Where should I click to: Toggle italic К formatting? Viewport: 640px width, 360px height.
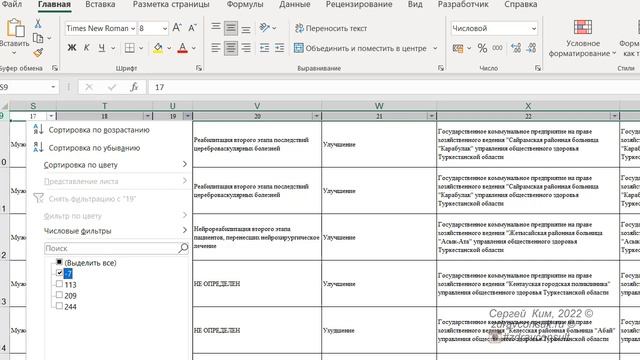tap(87, 48)
